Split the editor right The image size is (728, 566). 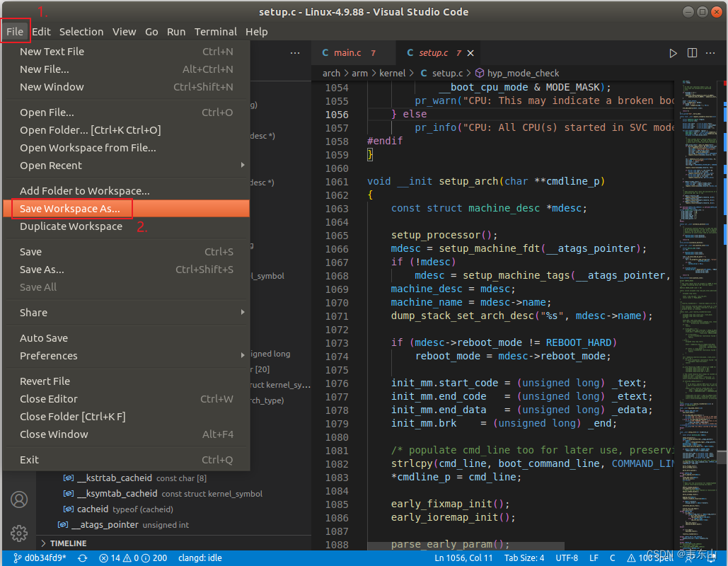[692, 53]
